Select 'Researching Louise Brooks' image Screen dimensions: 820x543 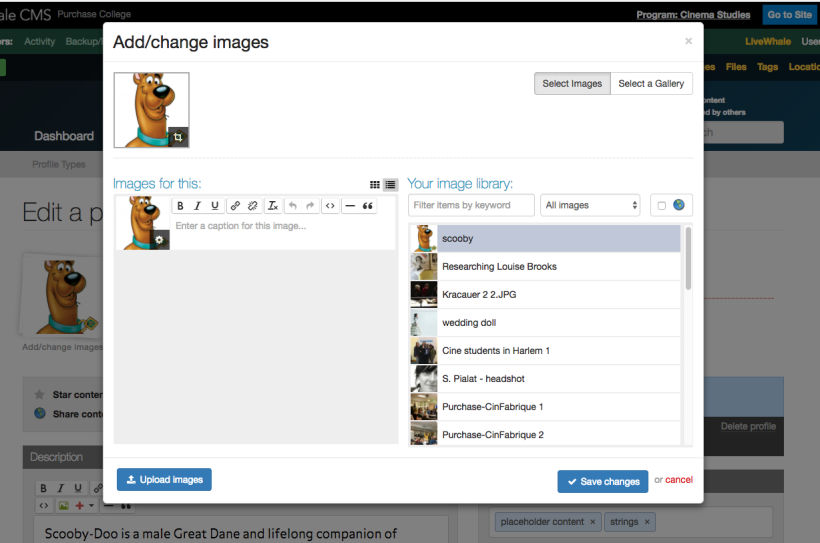[545, 267]
